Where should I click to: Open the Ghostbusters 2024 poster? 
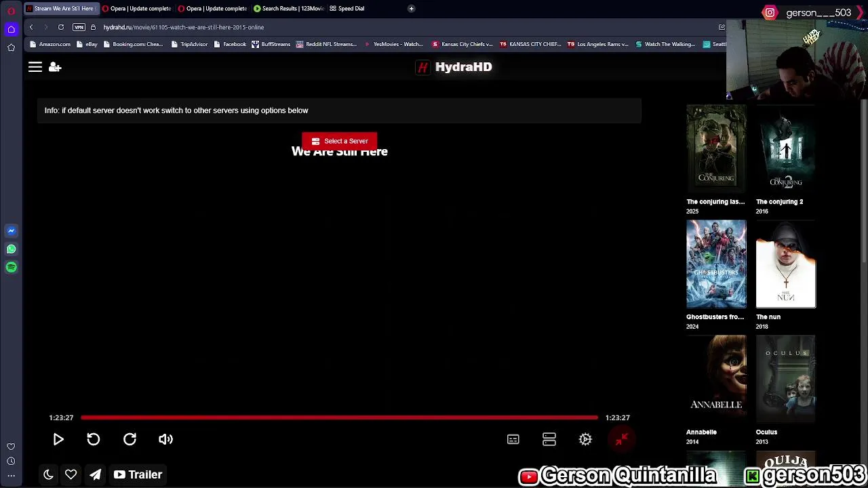click(716, 264)
